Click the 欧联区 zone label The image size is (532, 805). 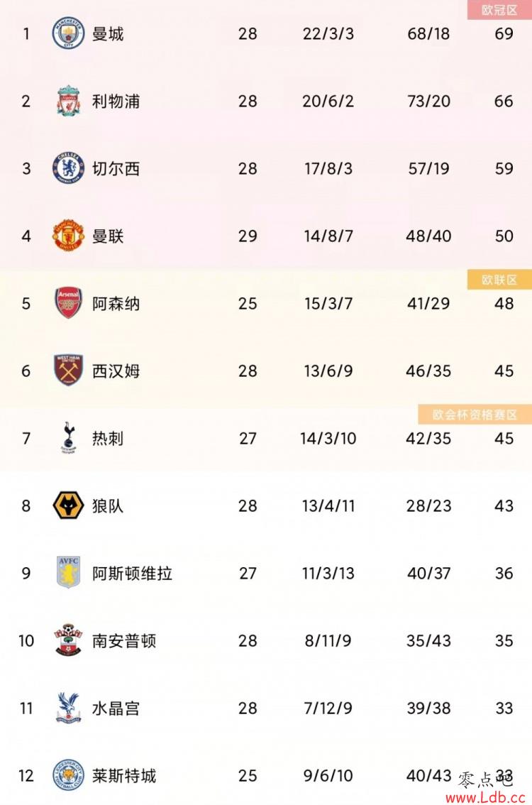click(499, 279)
